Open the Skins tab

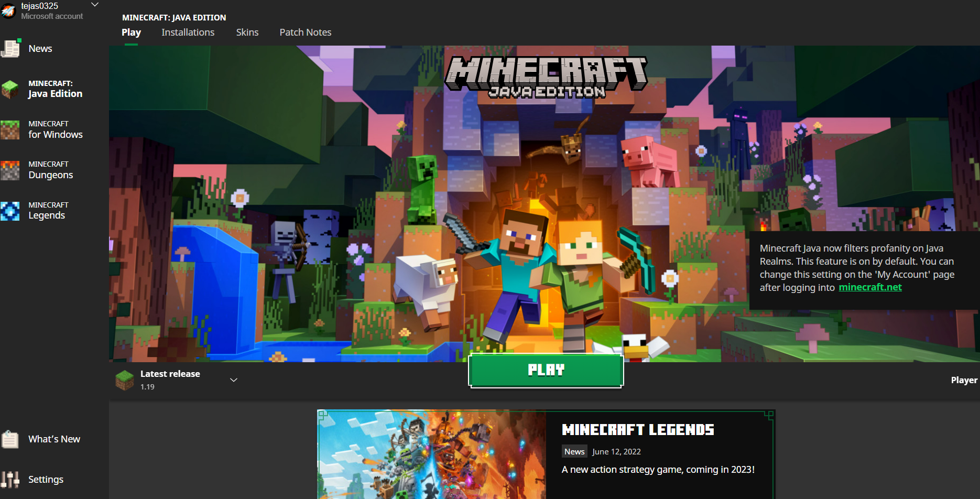[x=247, y=32]
